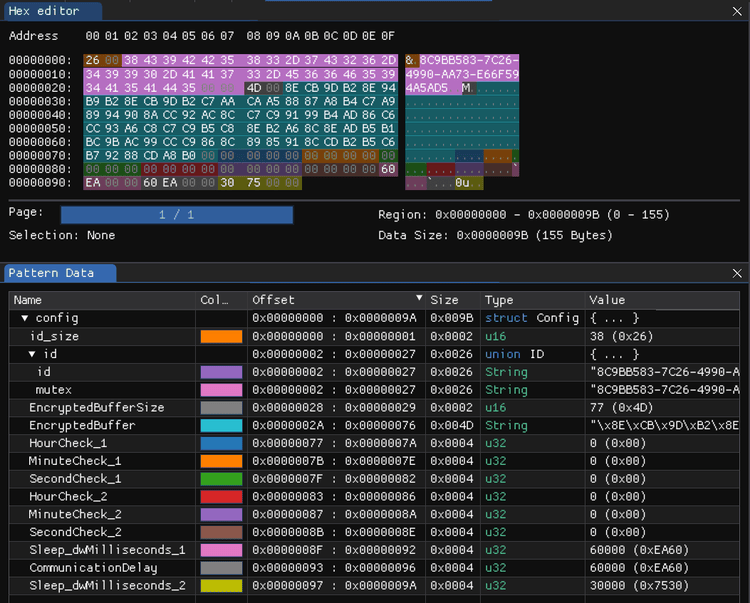Click the id_size orange color swatch
The width and height of the screenshot is (750, 603).
[x=221, y=336]
